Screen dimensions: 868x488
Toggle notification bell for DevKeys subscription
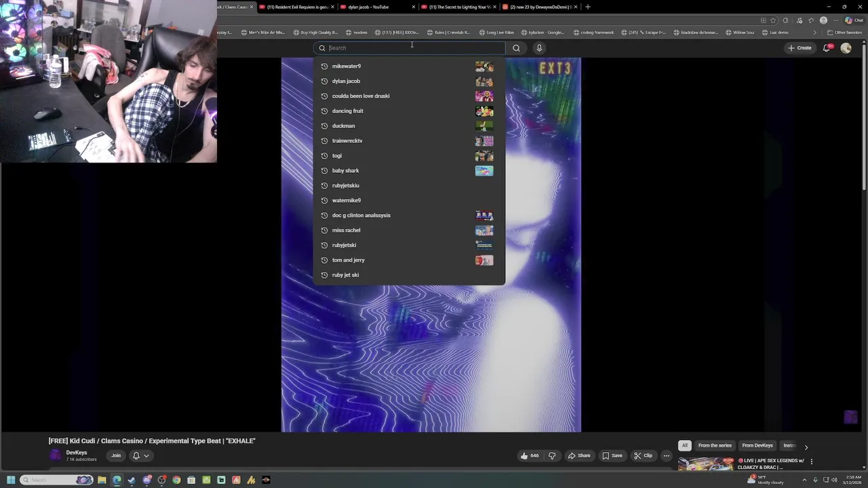(x=140, y=455)
